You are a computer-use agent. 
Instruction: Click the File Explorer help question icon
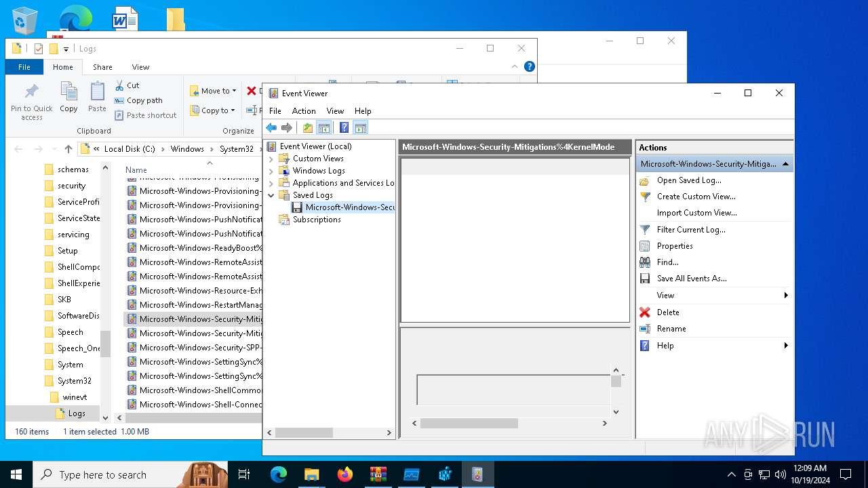530,66
